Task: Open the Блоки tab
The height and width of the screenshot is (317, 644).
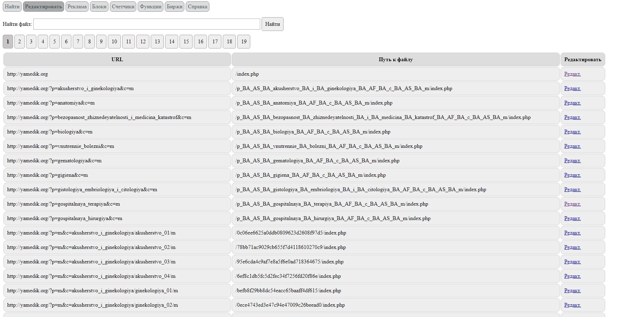Action: click(x=99, y=7)
